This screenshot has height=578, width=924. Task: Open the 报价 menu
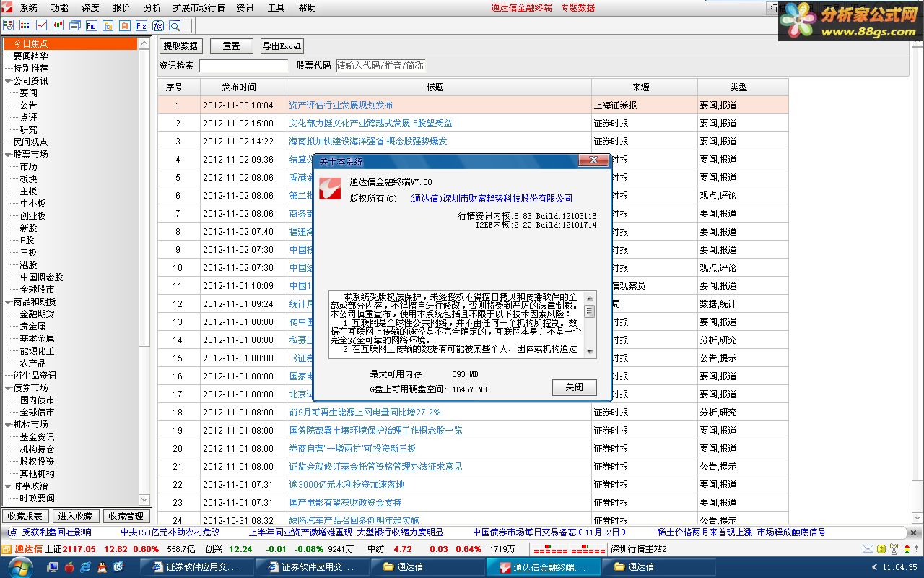121,8
